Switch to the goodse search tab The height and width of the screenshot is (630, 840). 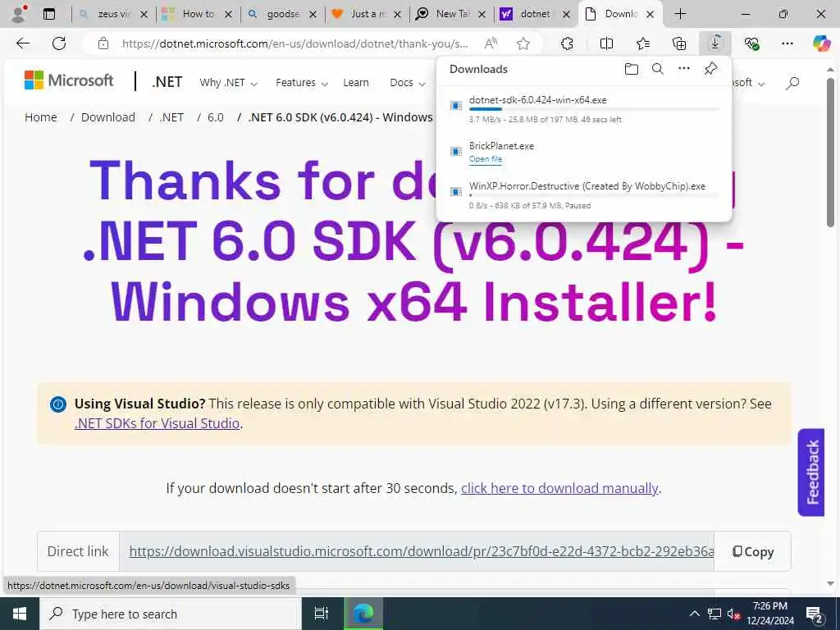[282, 14]
